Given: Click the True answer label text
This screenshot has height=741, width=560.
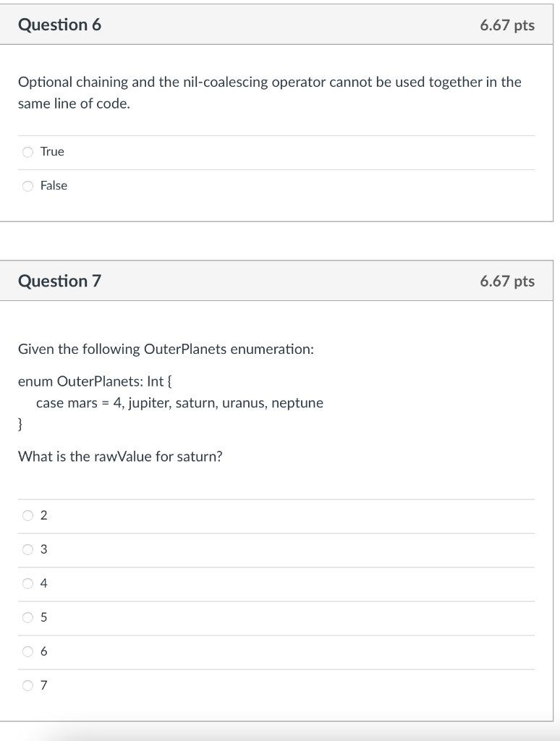Looking at the screenshot, I should tap(54, 152).
